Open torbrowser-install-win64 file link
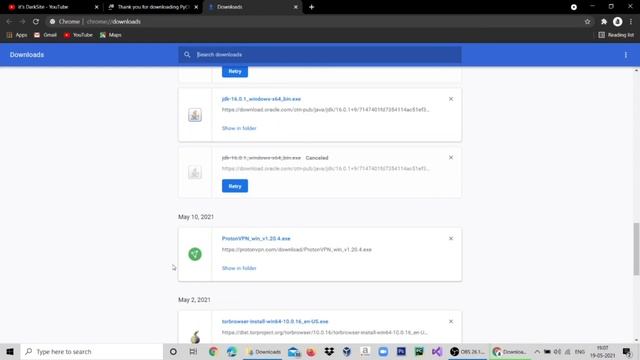 coord(275,322)
